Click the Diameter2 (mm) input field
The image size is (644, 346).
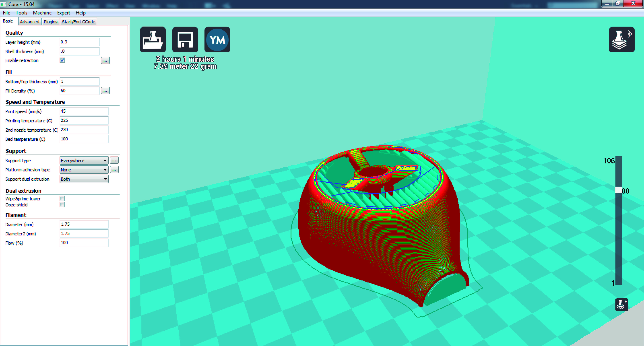[x=84, y=233]
